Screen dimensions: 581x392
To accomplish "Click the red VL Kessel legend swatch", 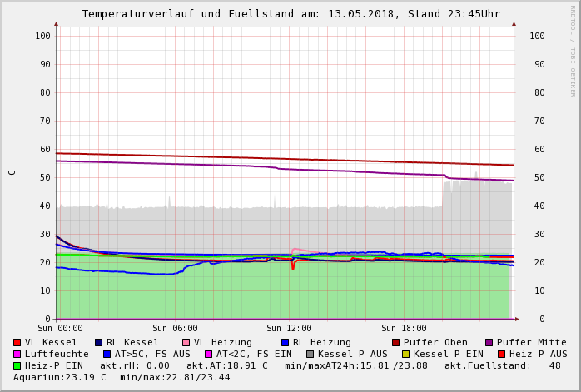I will click(17, 342).
